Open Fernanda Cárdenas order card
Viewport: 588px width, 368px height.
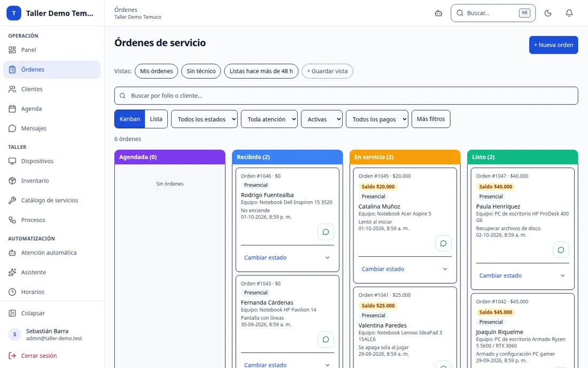[287, 321]
